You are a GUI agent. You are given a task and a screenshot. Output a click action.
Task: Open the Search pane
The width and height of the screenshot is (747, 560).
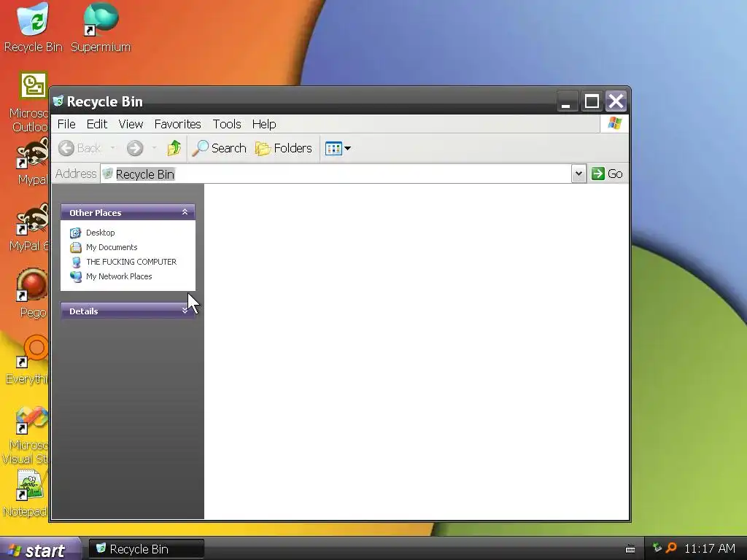coord(219,148)
